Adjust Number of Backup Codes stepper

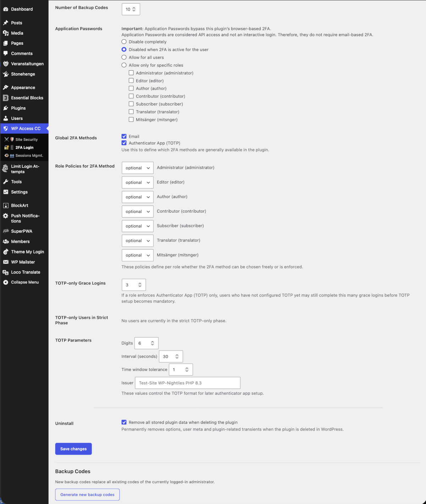click(x=134, y=9)
